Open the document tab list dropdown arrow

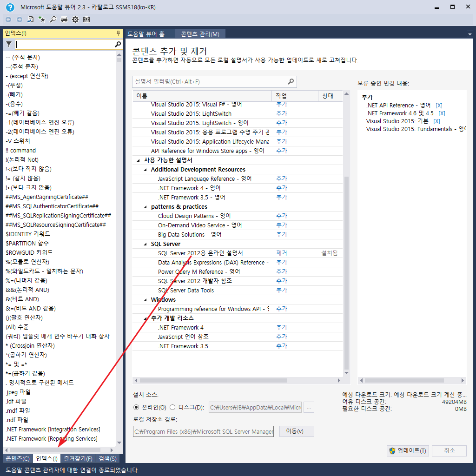point(469,34)
